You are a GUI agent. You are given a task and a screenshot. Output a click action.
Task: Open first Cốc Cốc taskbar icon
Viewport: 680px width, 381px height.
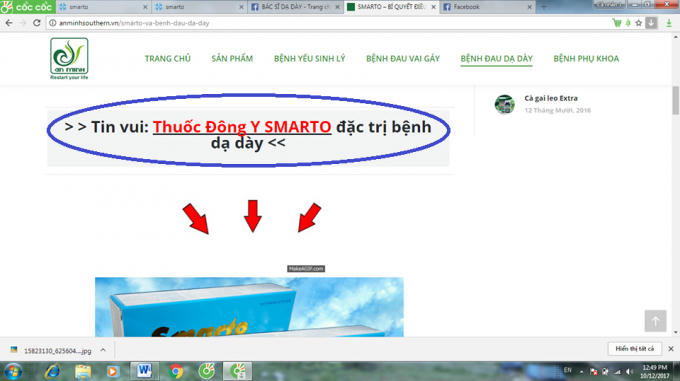point(207,371)
